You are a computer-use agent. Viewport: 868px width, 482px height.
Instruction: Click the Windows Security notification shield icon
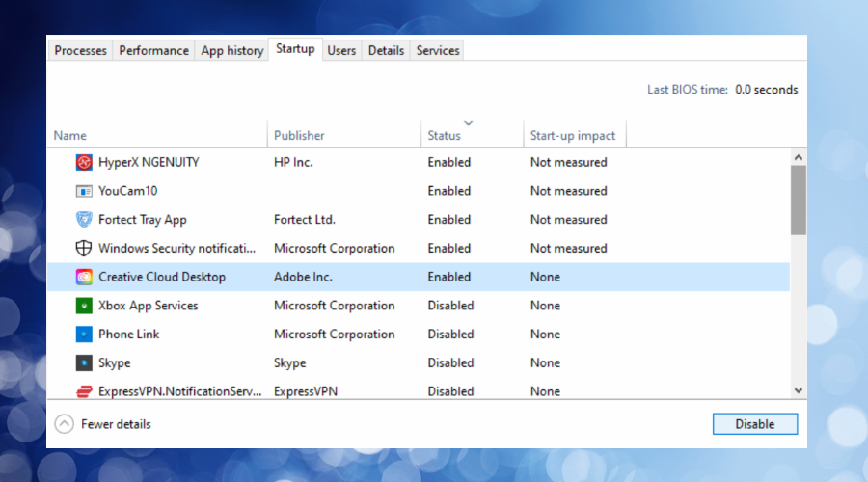click(x=84, y=248)
